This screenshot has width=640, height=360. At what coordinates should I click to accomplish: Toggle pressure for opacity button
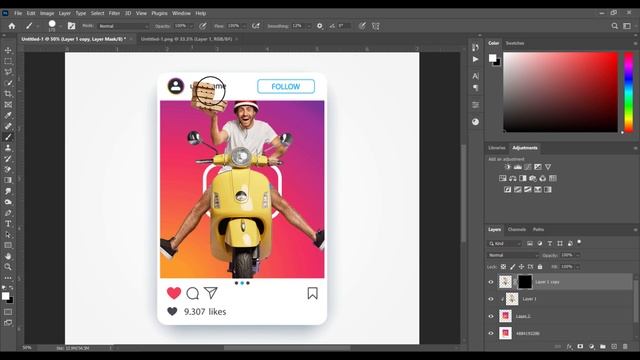pos(203,26)
